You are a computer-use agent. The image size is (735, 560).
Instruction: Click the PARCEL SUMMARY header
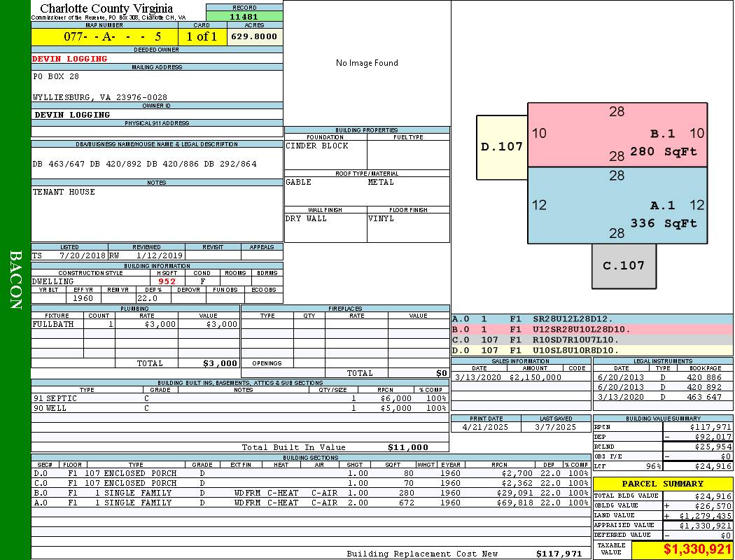[663, 484]
